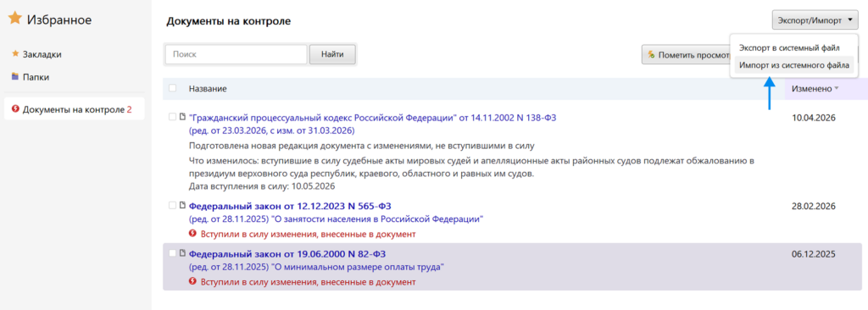Image resolution: width=868 pixels, height=310 pixels.
Task: Click date 28.02.2026
Action: pyautogui.click(x=813, y=206)
